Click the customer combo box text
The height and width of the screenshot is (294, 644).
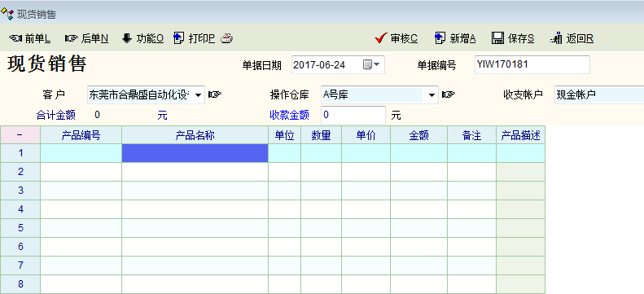click(140, 94)
